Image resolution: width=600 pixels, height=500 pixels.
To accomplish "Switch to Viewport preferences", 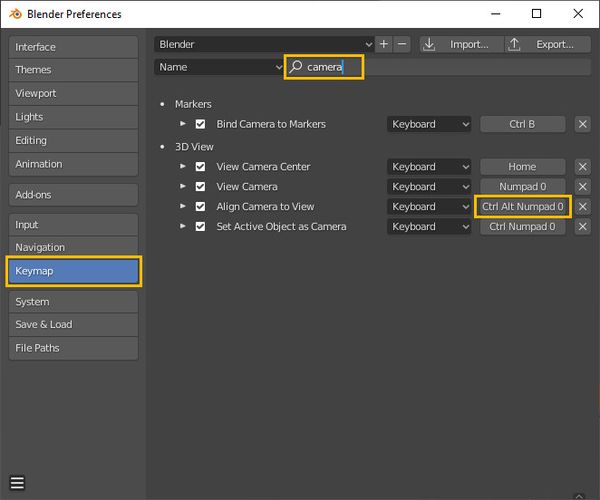I will pyautogui.click(x=73, y=93).
